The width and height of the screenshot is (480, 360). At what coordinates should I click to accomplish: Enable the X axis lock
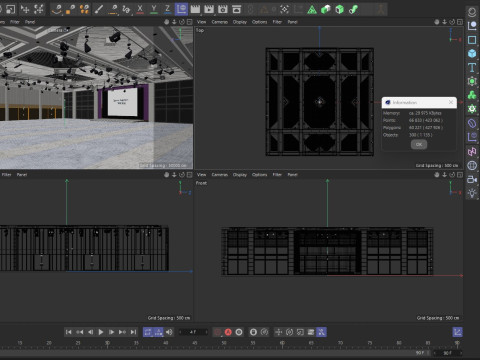pyautogui.click(x=140, y=9)
